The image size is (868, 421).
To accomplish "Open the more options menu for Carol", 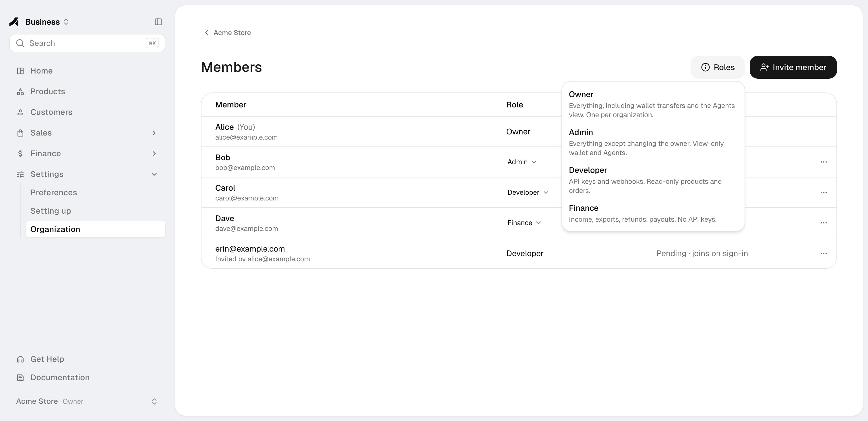I will (x=824, y=192).
